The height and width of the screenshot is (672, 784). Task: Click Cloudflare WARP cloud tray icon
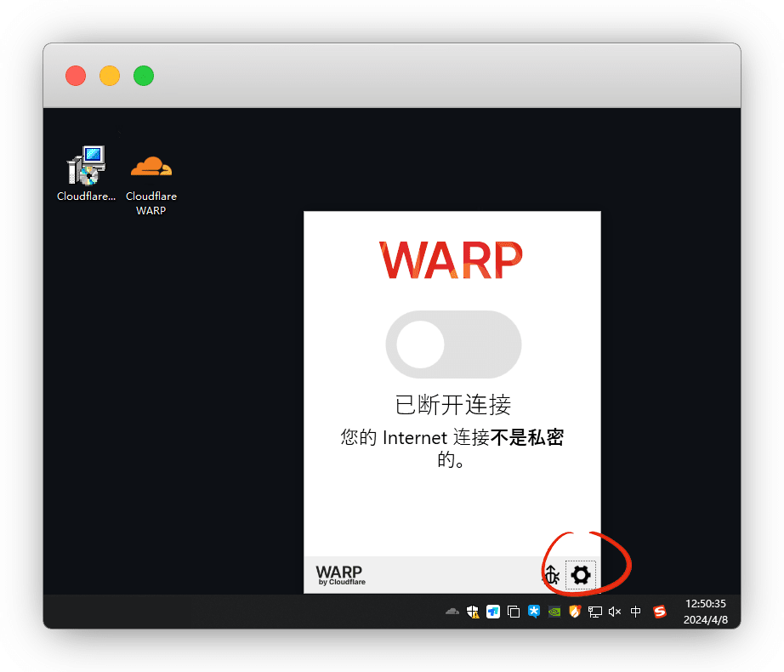(x=452, y=611)
